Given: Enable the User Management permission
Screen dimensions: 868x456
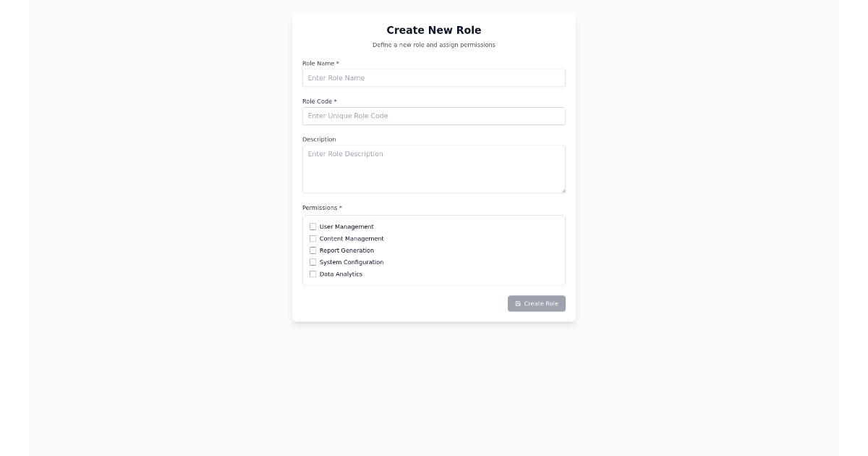Looking at the screenshot, I should tap(313, 227).
